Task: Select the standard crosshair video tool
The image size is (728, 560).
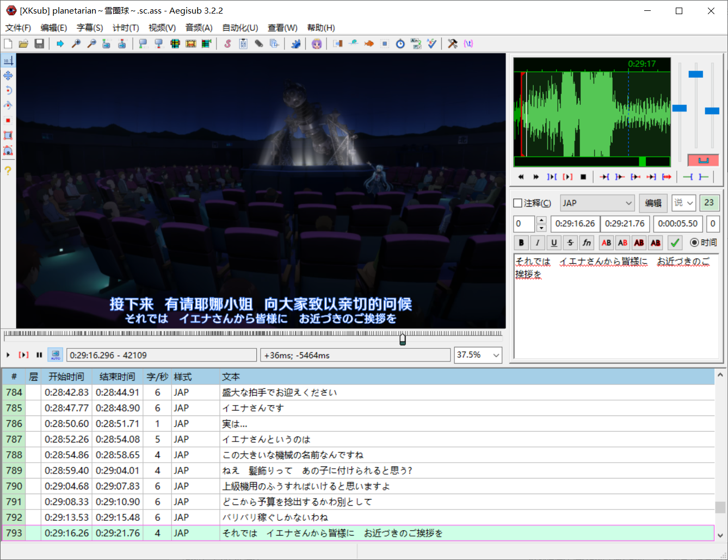Action: tap(8, 60)
